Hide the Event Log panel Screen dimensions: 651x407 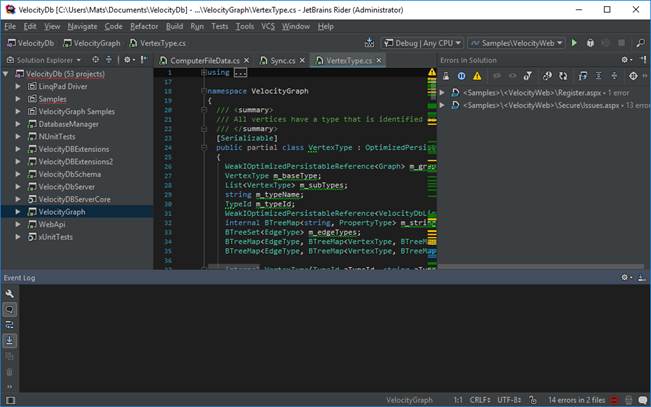(642, 277)
